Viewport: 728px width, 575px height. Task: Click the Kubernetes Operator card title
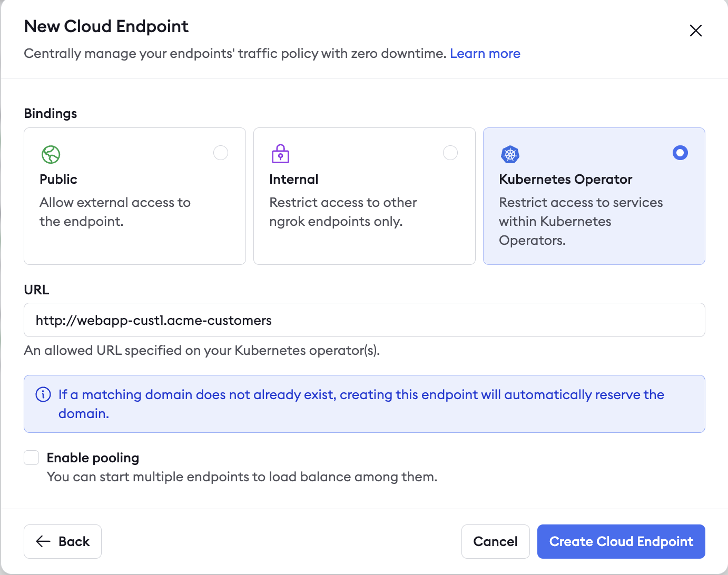(x=565, y=179)
